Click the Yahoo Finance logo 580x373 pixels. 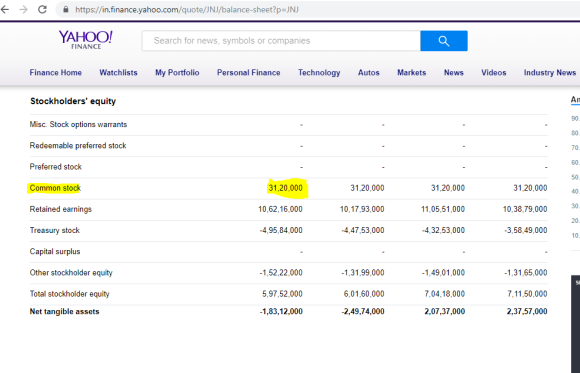tap(86, 40)
